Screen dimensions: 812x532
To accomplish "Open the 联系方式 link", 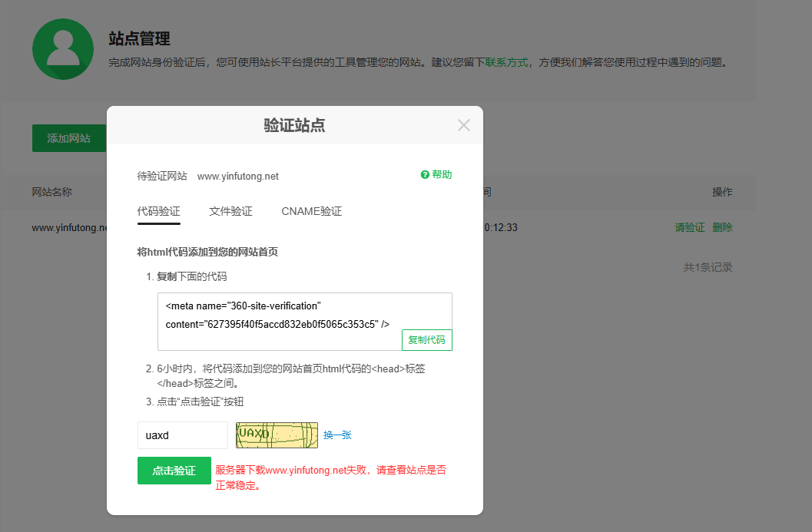I will click(x=506, y=63).
